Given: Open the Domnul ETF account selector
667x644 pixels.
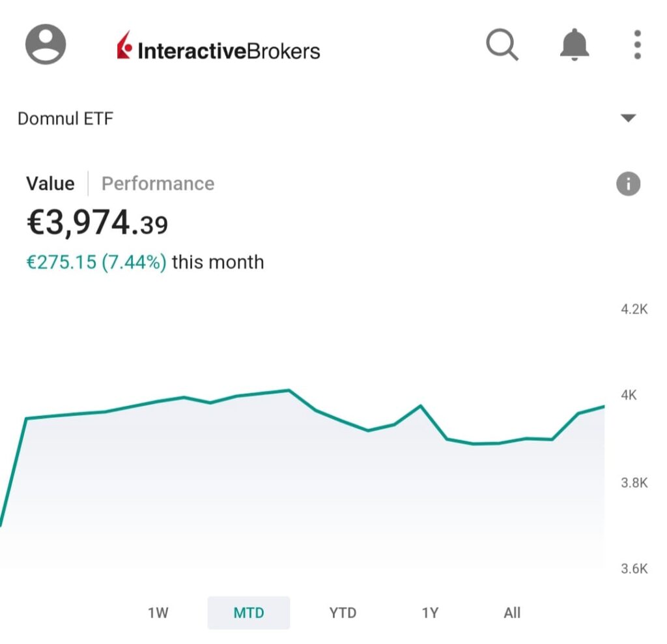Looking at the screenshot, I should [x=65, y=119].
